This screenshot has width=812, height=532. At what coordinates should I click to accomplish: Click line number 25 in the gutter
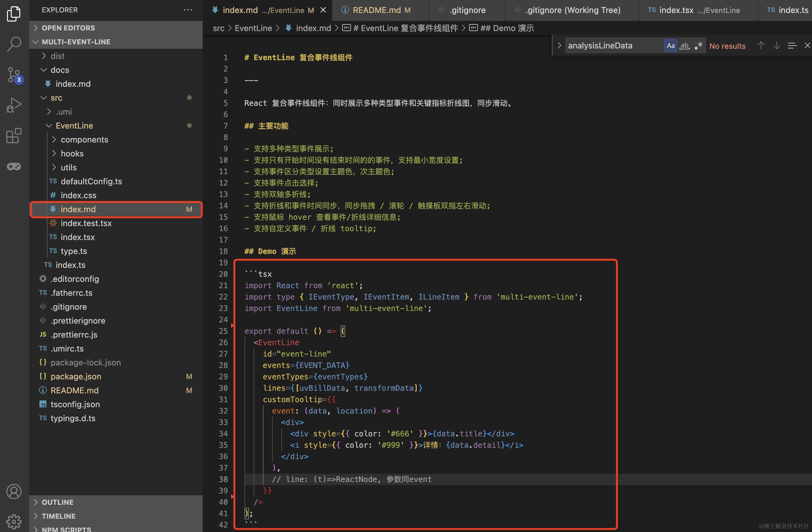[223, 331]
